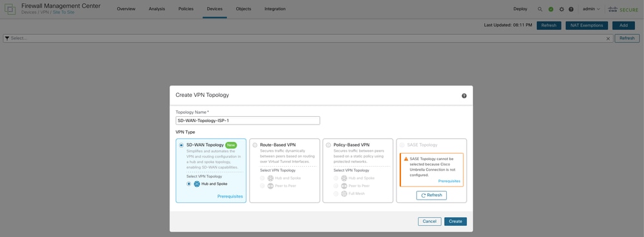Select SD-WAN Hub and Spoke radio button
Screen dimensions: 644x237
189,184
